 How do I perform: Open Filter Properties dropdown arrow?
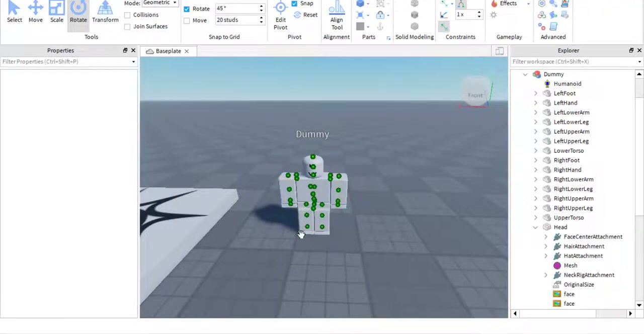133,62
